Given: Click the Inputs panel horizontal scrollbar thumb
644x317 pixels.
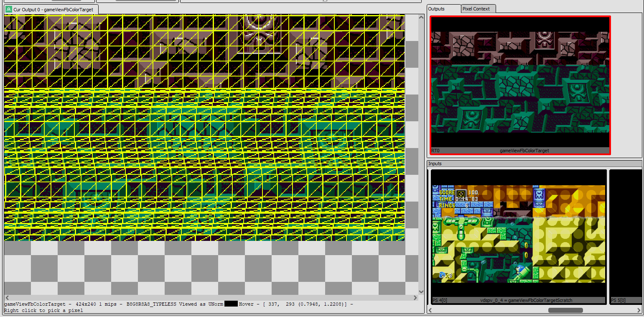Looking at the screenshot, I should [565, 310].
